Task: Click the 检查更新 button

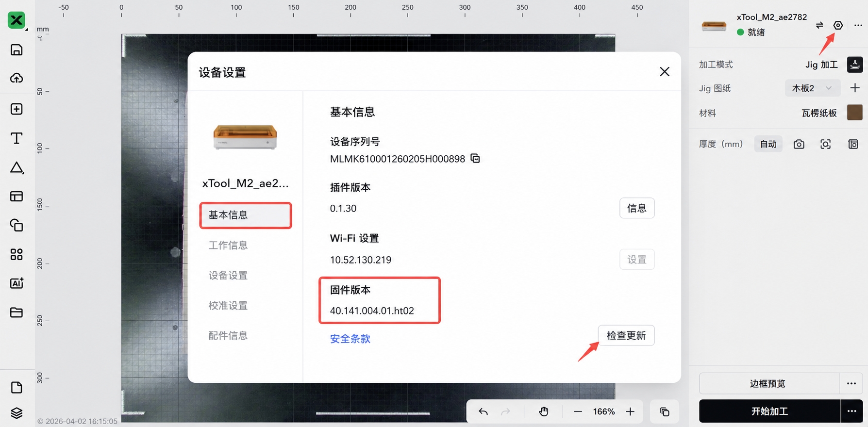Action: pyautogui.click(x=626, y=335)
